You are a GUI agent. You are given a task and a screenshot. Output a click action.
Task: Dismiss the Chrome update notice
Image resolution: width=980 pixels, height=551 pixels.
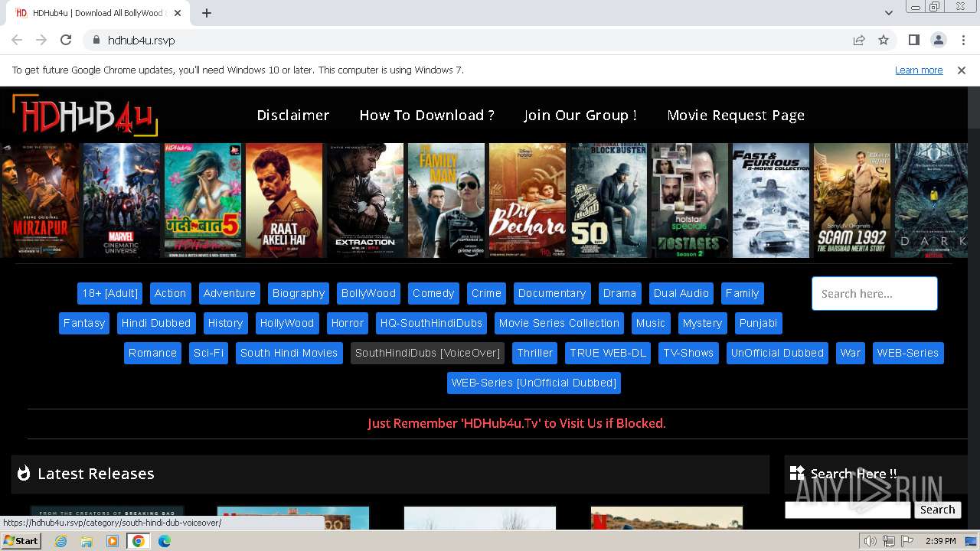click(x=962, y=70)
